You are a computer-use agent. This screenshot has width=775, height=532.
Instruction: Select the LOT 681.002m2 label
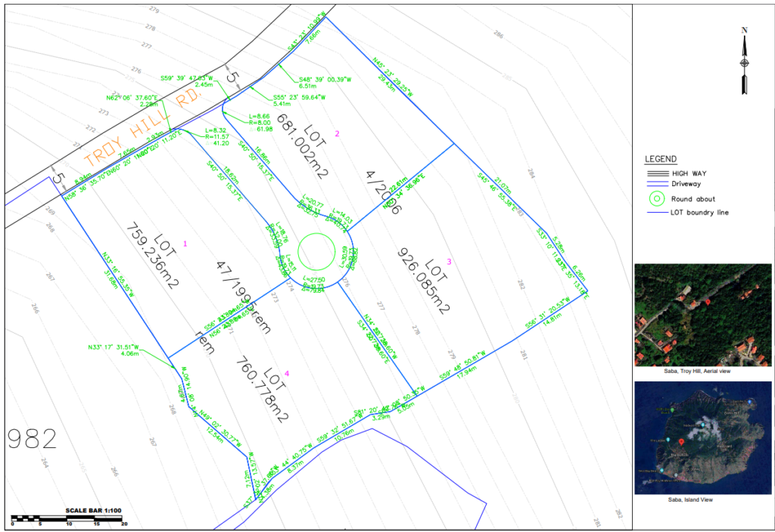303,144
